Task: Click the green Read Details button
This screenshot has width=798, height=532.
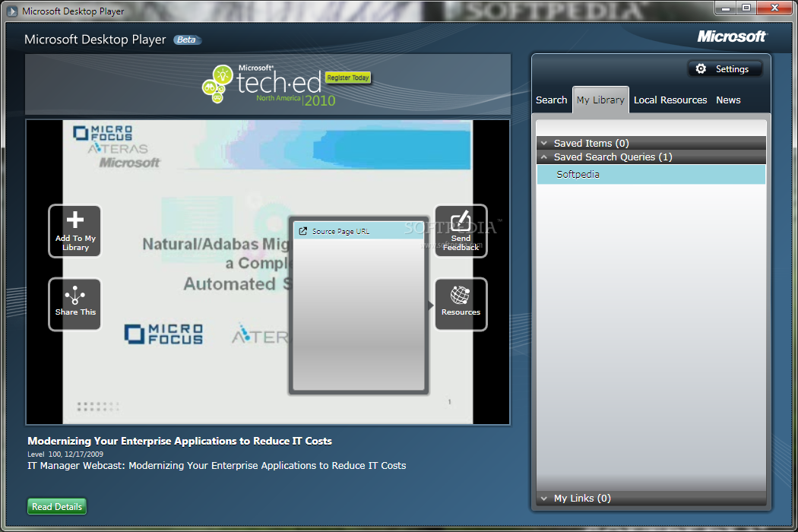Action: pyautogui.click(x=57, y=507)
